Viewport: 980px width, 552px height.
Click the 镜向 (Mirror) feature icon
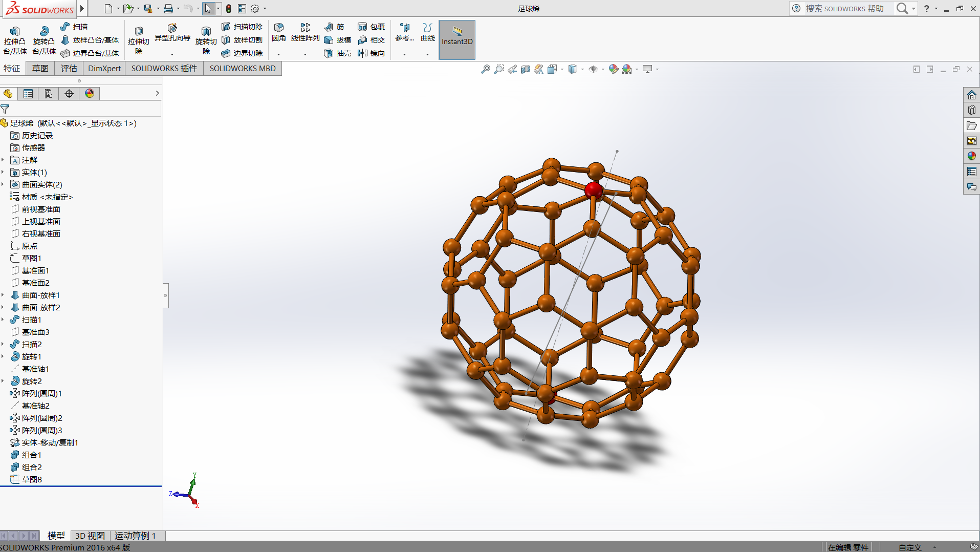[x=362, y=53]
